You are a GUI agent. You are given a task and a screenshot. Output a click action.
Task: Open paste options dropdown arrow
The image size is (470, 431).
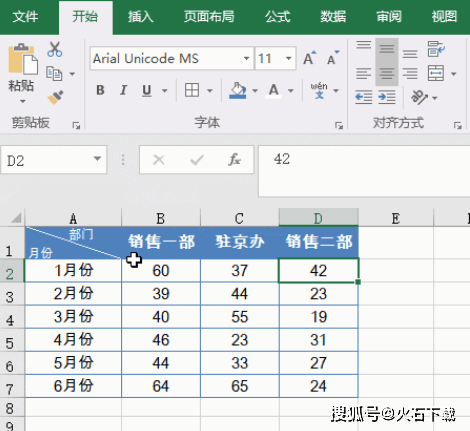click(x=23, y=101)
